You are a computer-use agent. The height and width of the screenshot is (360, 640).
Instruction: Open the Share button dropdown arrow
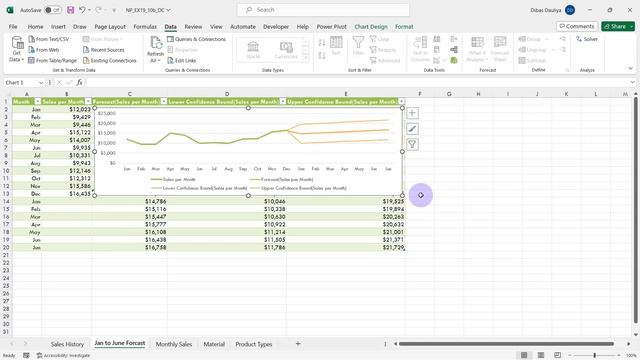point(631,27)
